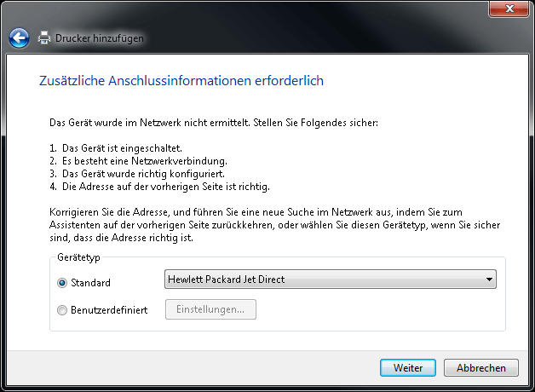Open the Hewlett Packard Jet Direct dropdown
535x392 pixels.
click(329, 280)
